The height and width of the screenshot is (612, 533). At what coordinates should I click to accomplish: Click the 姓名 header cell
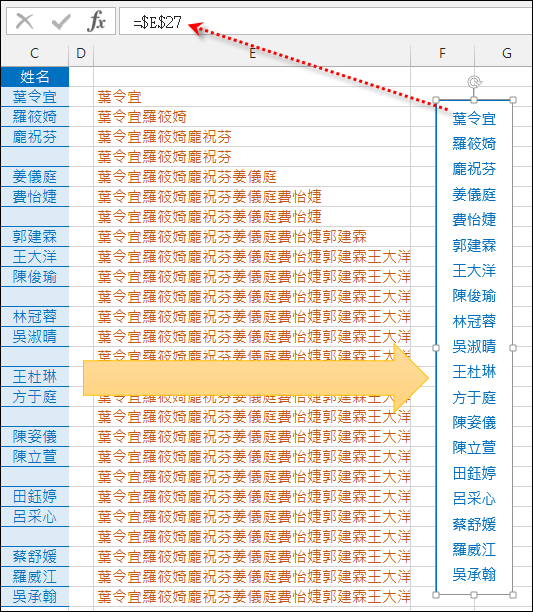point(35,77)
